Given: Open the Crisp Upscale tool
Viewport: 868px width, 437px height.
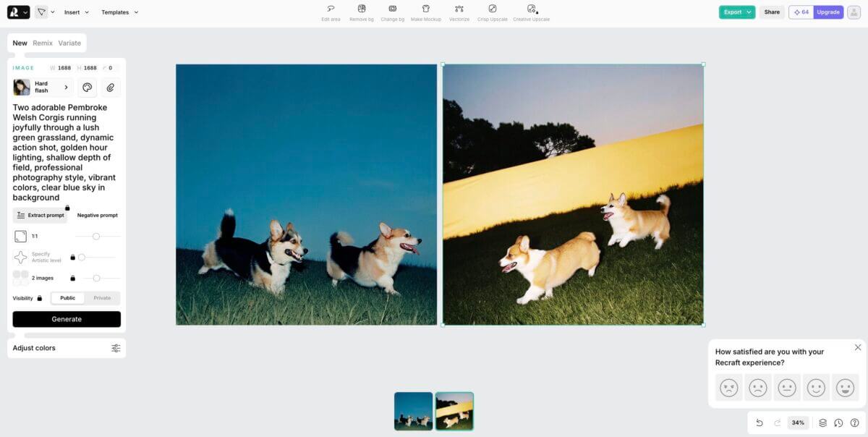Looking at the screenshot, I should coord(493,9).
